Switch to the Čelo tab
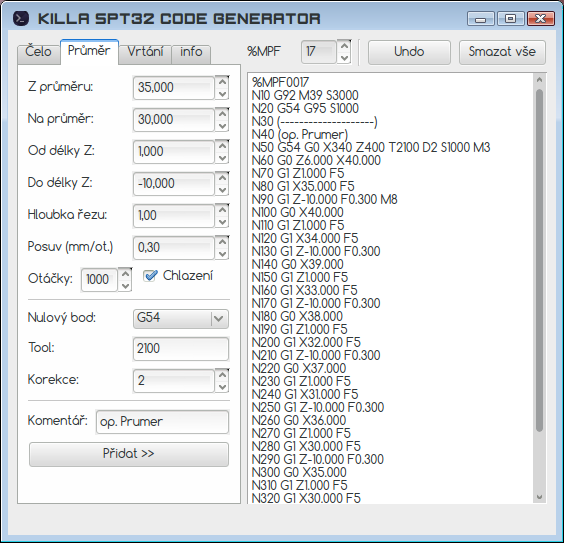Screen dimensions: 564x543 38,52
